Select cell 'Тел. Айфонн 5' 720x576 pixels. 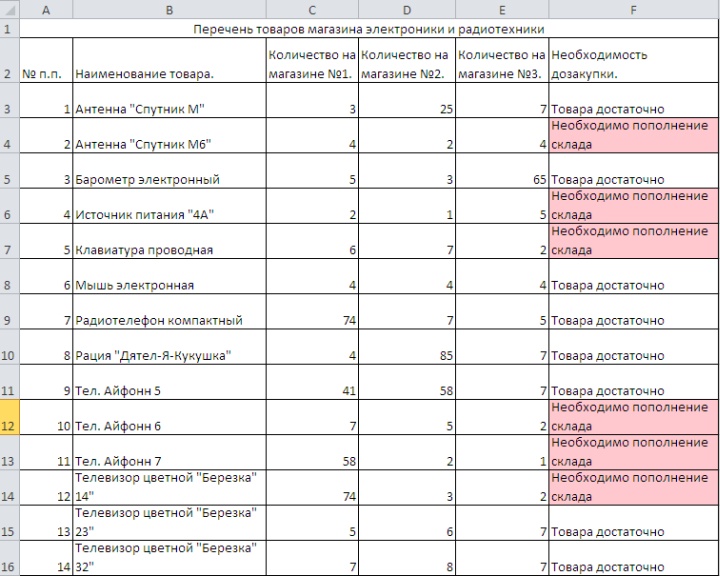pos(169,382)
